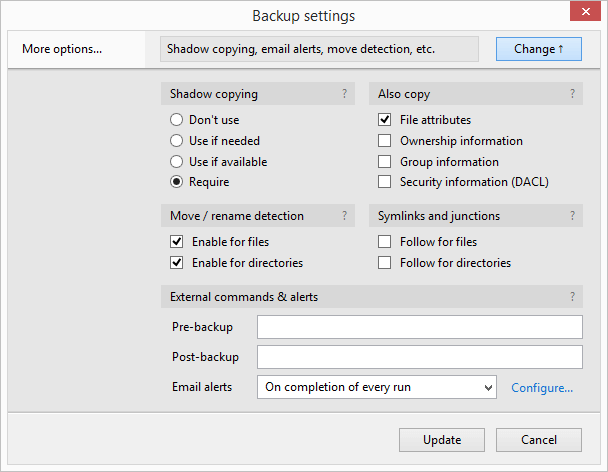This screenshot has height=472, width=608.
Task: Collapse More options with Change button
Action: pos(538,49)
